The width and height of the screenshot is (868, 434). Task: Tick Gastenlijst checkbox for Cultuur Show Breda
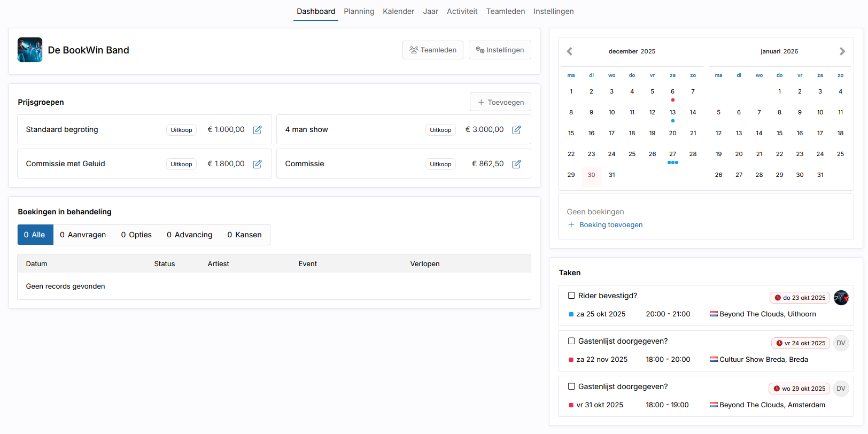click(571, 341)
